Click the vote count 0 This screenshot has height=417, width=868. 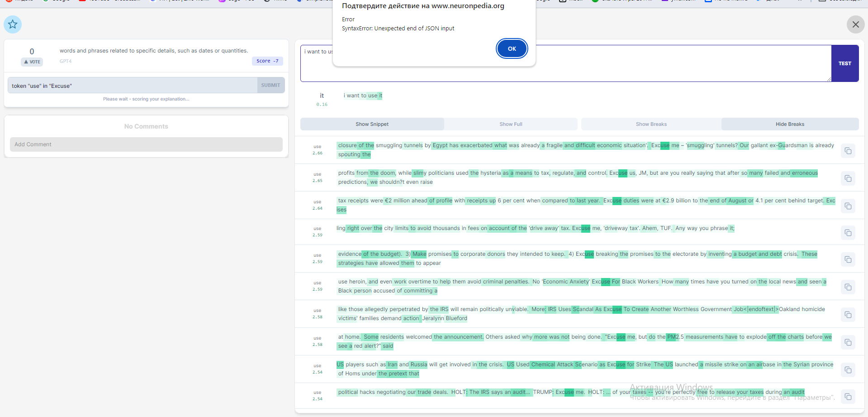tap(32, 52)
